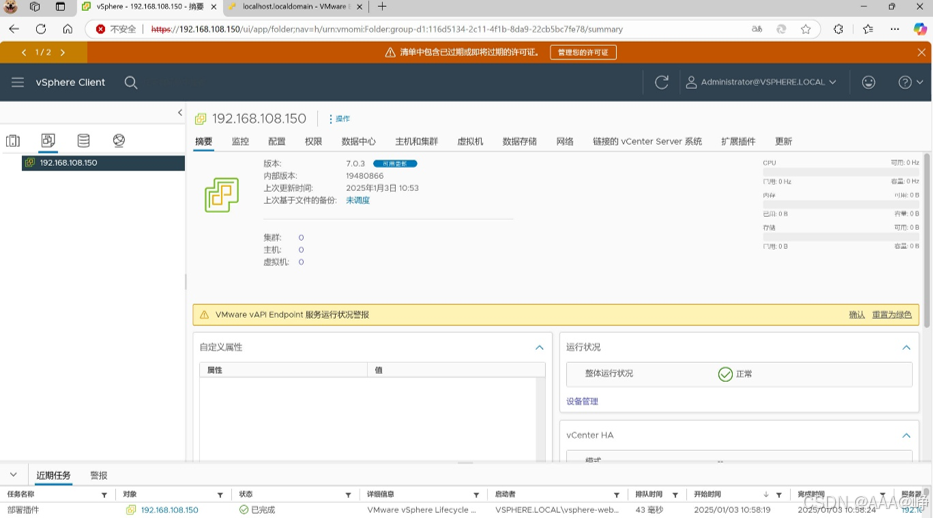Expand the Administrator@VSPHERE.LOCAL user dropdown
The image size is (933, 518).
click(x=761, y=82)
